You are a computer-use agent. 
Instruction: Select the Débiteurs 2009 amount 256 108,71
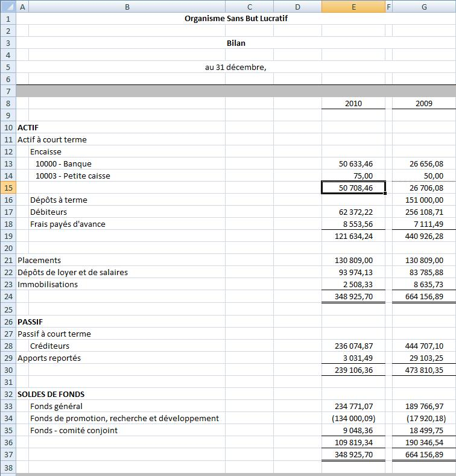(424, 212)
